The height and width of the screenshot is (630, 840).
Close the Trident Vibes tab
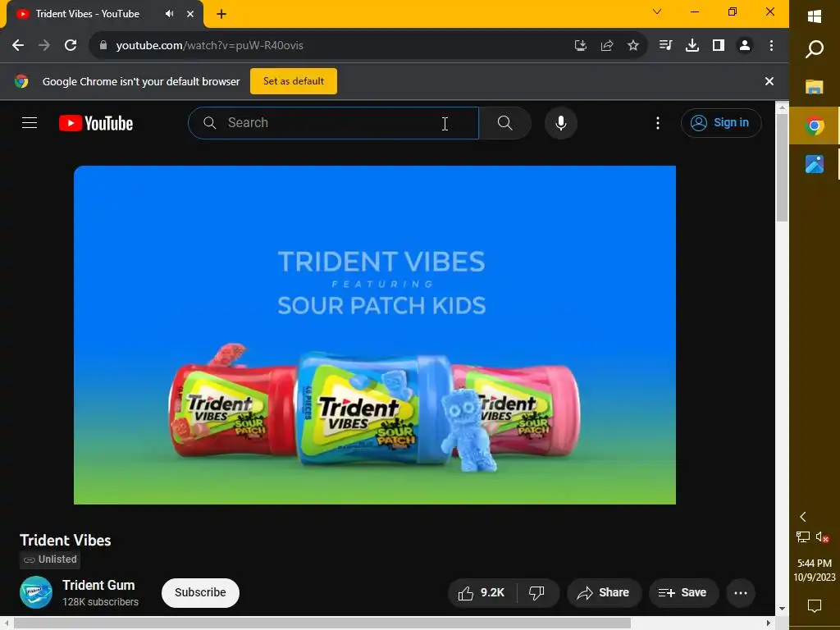189,14
